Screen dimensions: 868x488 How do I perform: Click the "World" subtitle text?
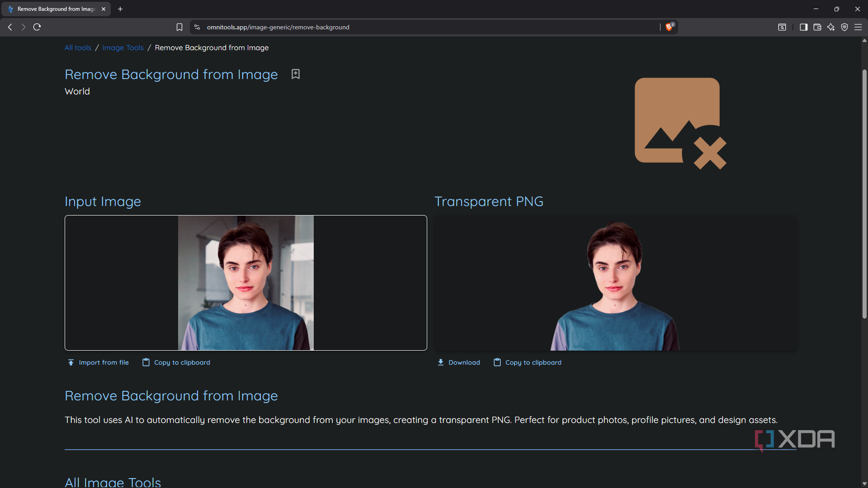click(77, 91)
